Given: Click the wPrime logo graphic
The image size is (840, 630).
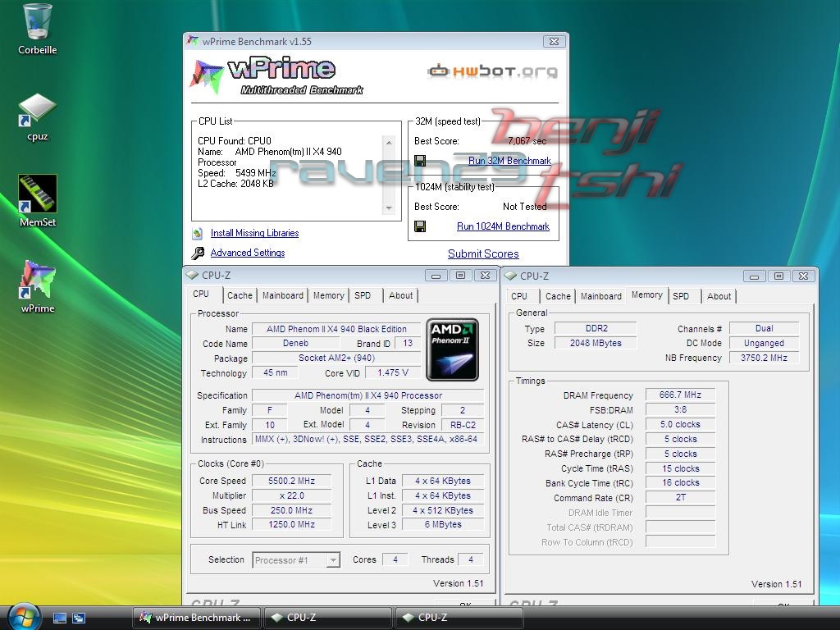Looking at the screenshot, I should (276, 75).
